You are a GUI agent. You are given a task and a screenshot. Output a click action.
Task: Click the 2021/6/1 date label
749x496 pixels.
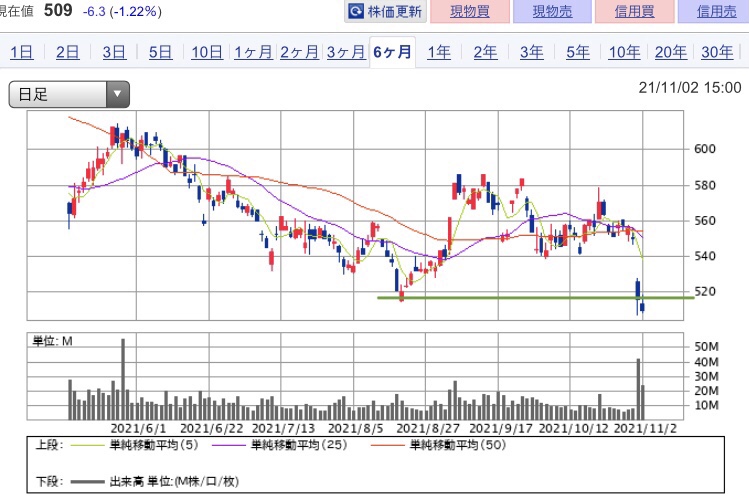coord(139,428)
